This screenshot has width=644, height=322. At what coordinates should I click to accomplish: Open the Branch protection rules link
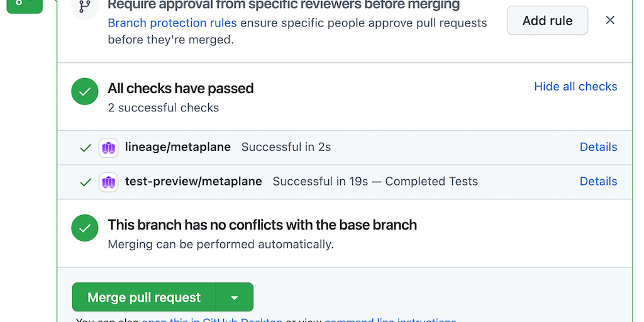tap(172, 23)
